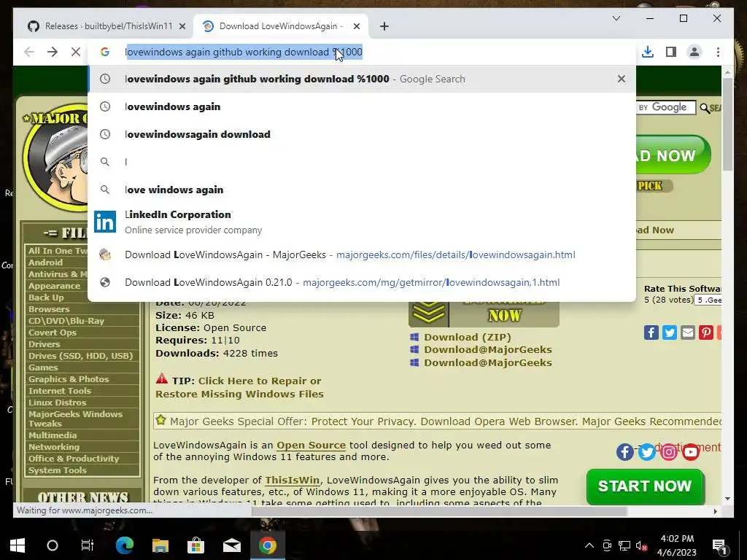Open Mail app from taskbar
747x560 pixels.
[x=231, y=545]
